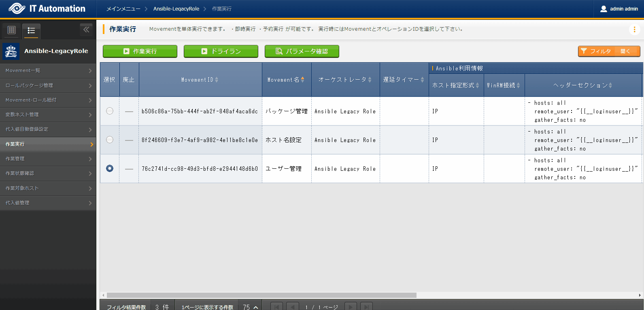Select the ホスト名設定 row radio button

[110, 140]
